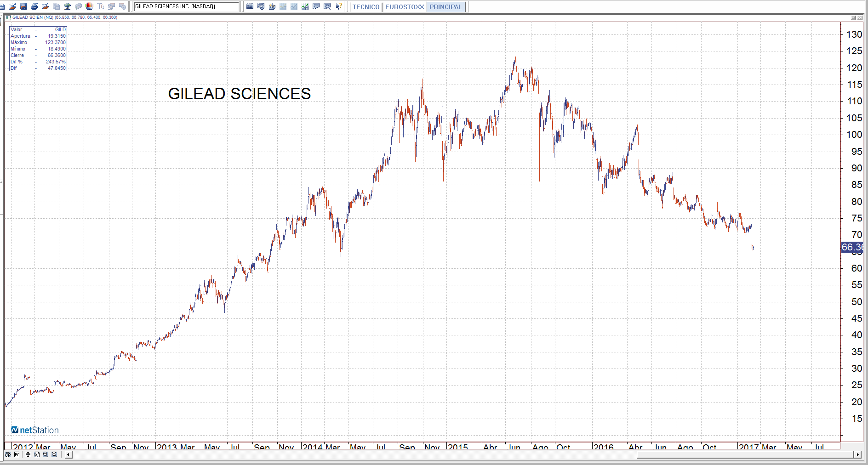
Task: Click the grey ruler icon in the toolbar
Action: tap(79, 6)
